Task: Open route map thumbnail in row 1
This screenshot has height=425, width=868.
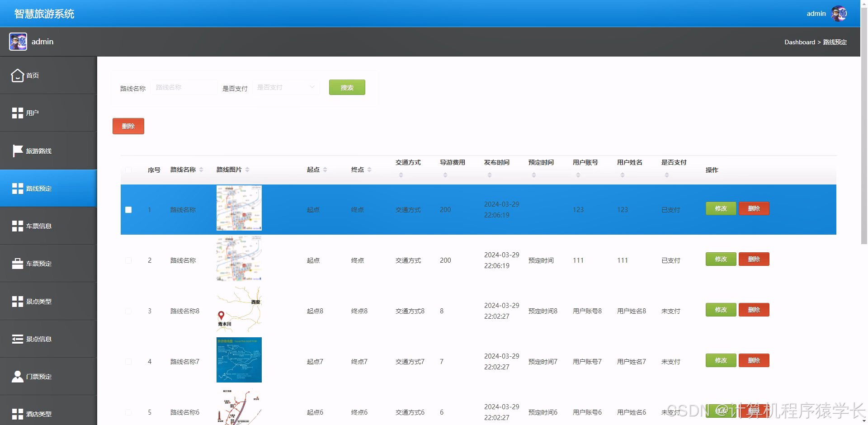Action: pyautogui.click(x=239, y=208)
